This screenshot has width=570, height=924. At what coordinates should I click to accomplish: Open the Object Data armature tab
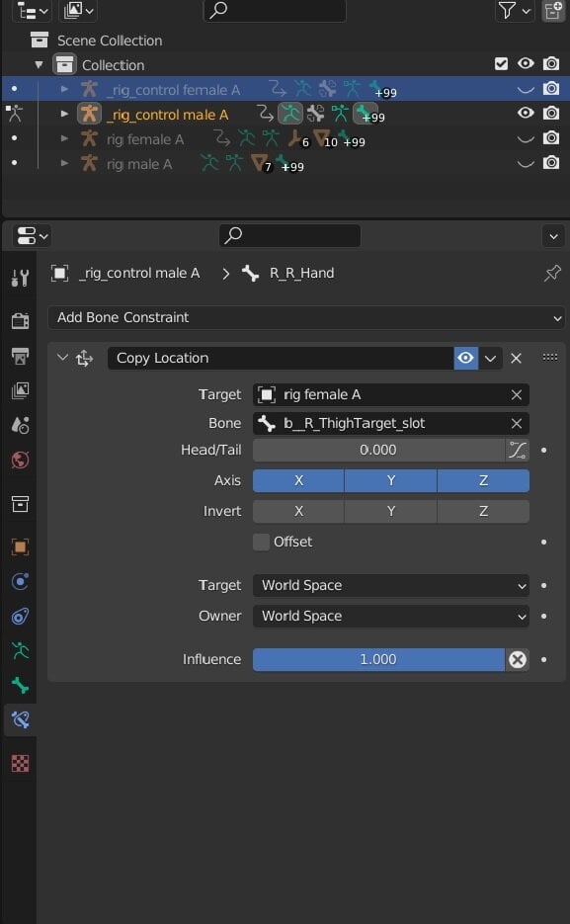tap(20, 650)
